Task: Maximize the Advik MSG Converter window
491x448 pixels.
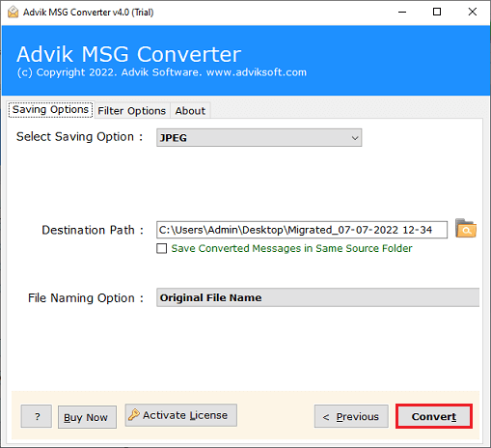Action: point(437,13)
